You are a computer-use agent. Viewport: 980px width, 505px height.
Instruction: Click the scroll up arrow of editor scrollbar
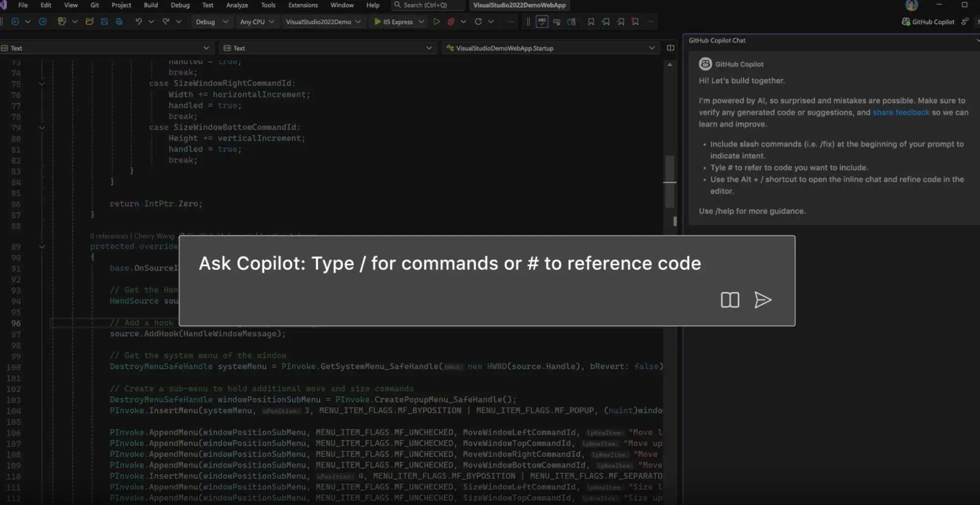670,65
